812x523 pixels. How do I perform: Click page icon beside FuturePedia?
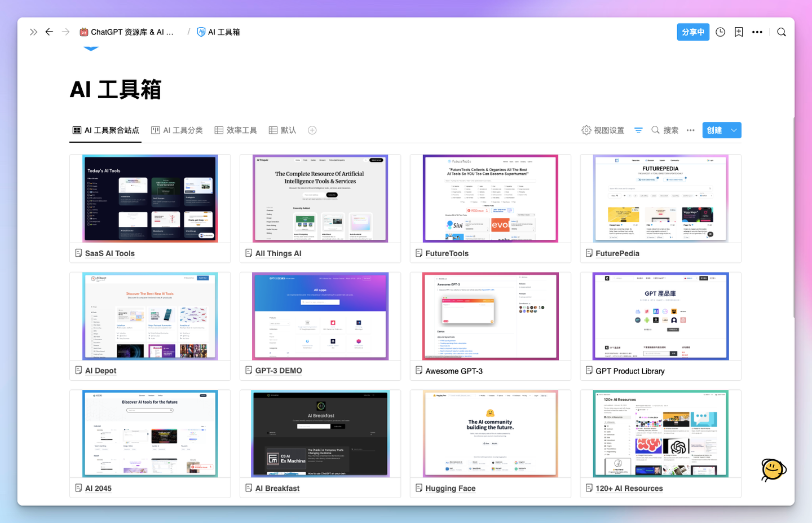[x=589, y=253]
